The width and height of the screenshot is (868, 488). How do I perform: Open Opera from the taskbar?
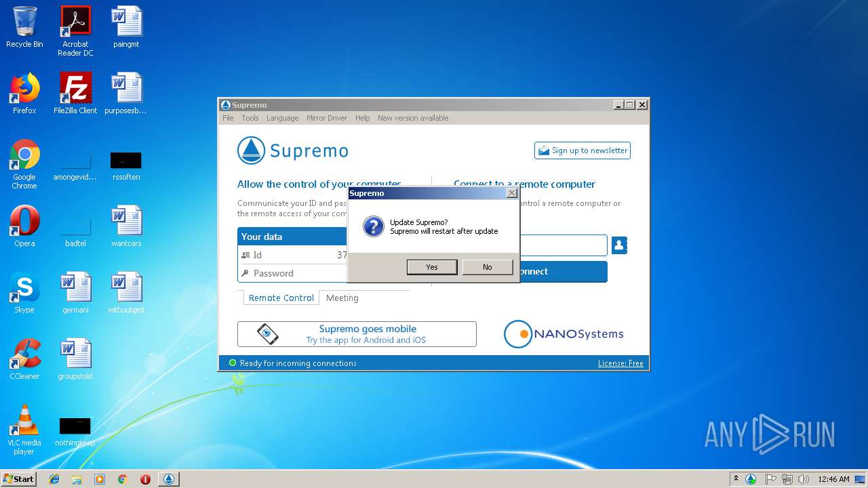pyautogui.click(x=145, y=479)
